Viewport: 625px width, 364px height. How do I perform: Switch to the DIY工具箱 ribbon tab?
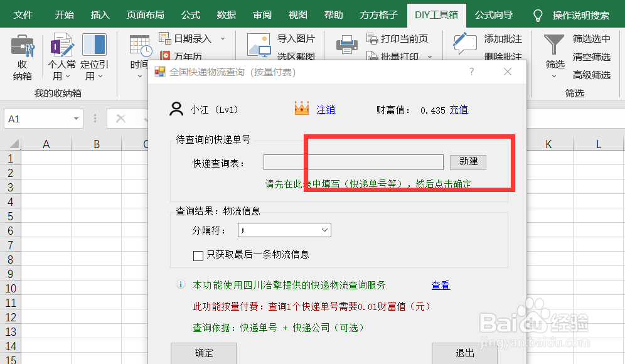[x=436, y=14]
